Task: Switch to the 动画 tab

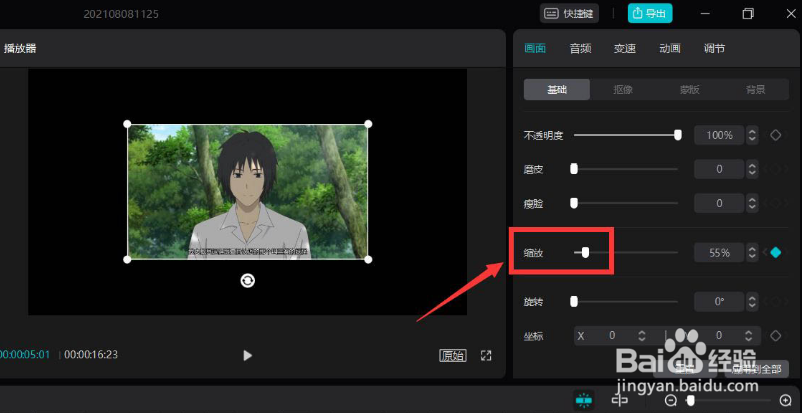Action: 670,49
